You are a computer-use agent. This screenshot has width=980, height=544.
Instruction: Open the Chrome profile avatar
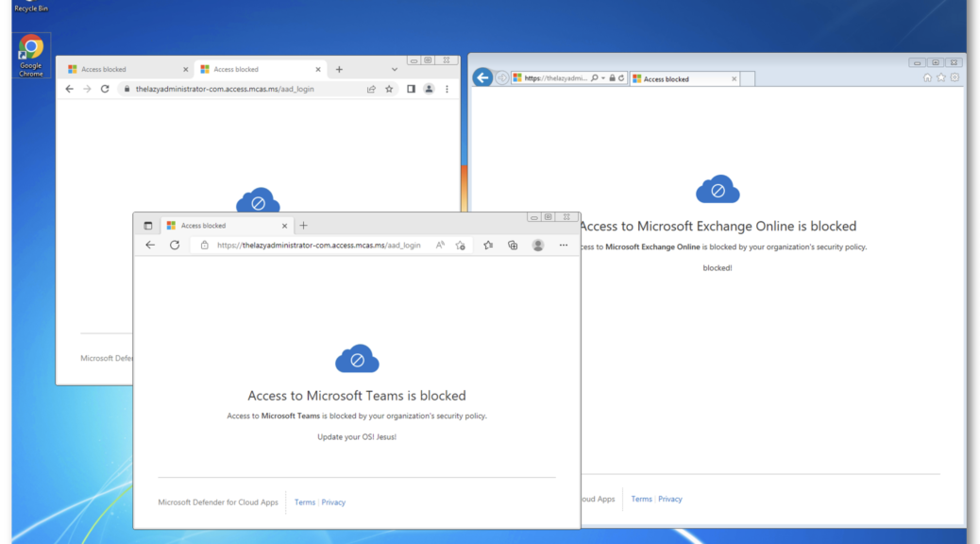tap(429, 89)
